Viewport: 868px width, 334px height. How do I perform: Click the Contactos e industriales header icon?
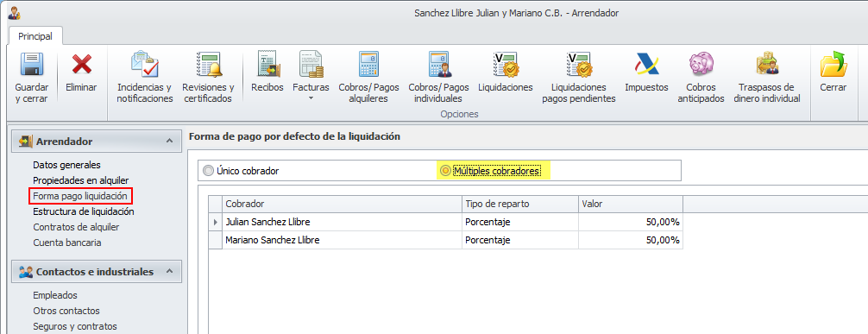pos(26,272)
